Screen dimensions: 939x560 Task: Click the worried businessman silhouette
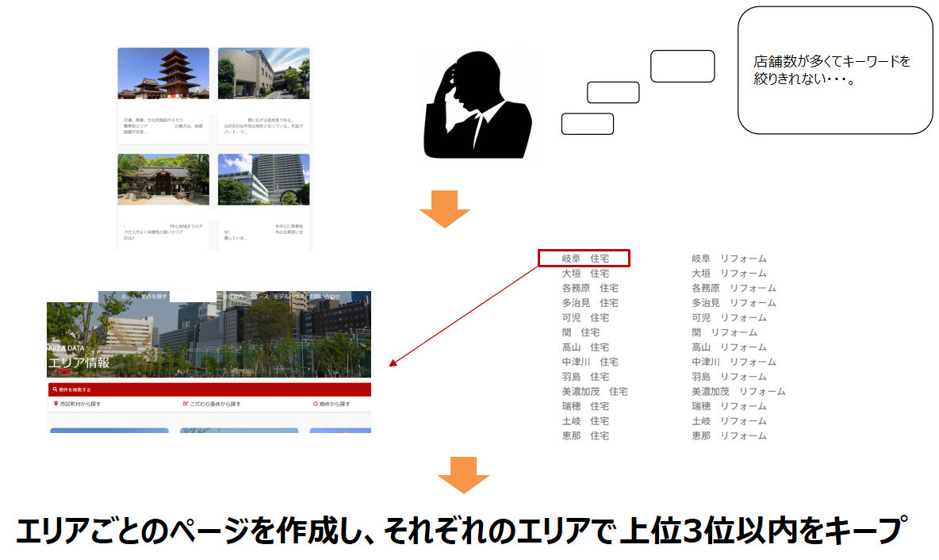click(x=477, y=104)
